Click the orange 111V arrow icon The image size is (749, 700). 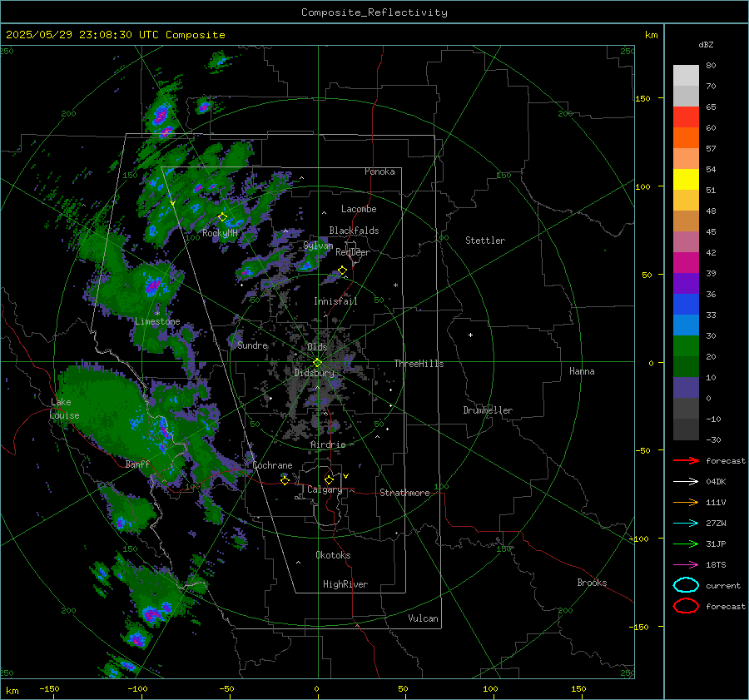[x=686, y=502]
